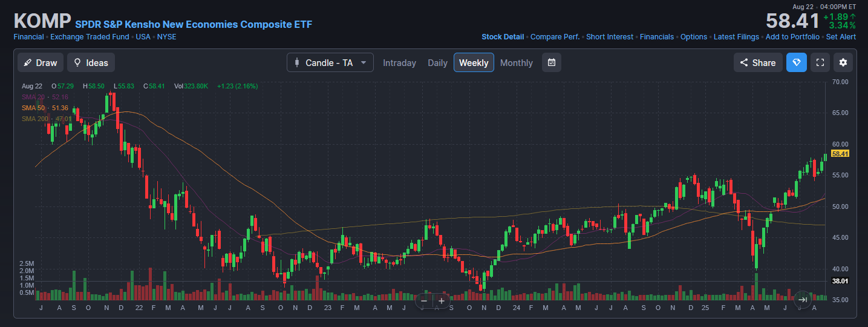Open the Add to Portfolio link

[792, 37]
